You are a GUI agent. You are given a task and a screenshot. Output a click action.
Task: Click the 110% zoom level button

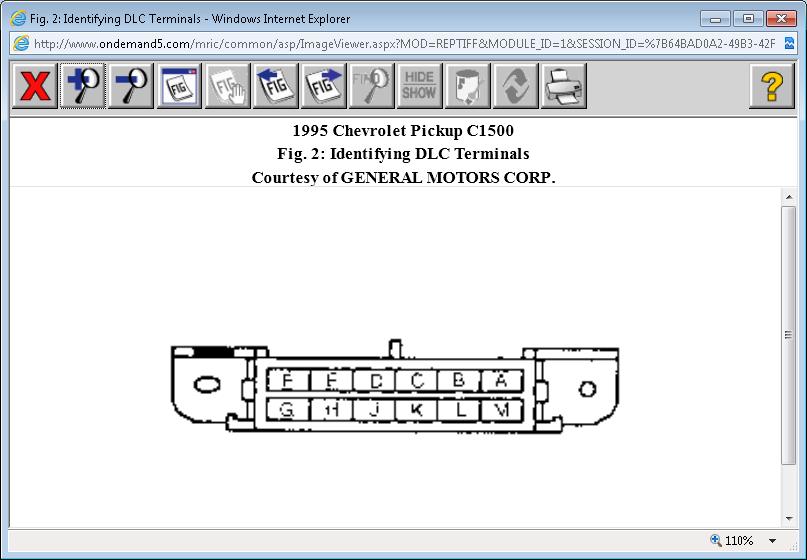tap(731, 540)
